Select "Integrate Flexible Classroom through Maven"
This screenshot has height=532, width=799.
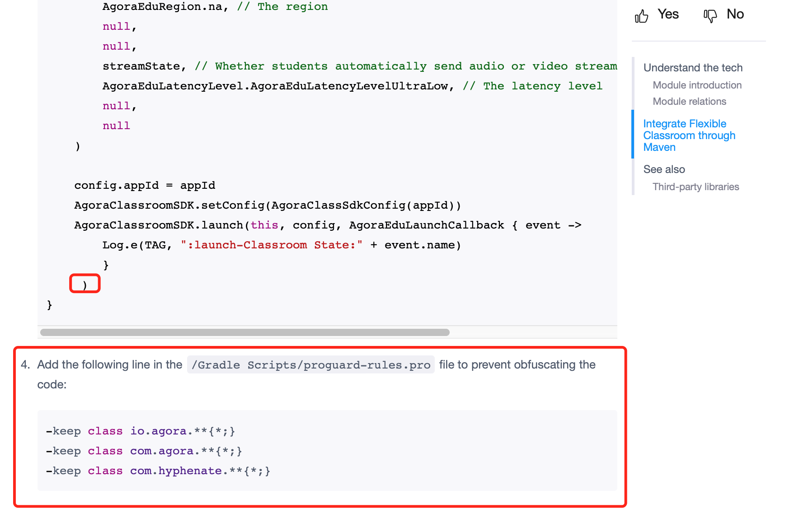pyautogui.click(x=689, y=135)
